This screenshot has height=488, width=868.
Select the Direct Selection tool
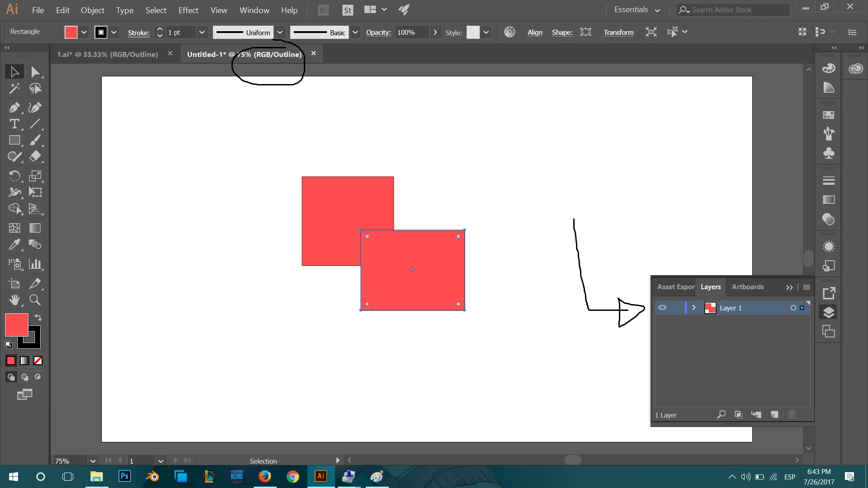coord(35,72)
